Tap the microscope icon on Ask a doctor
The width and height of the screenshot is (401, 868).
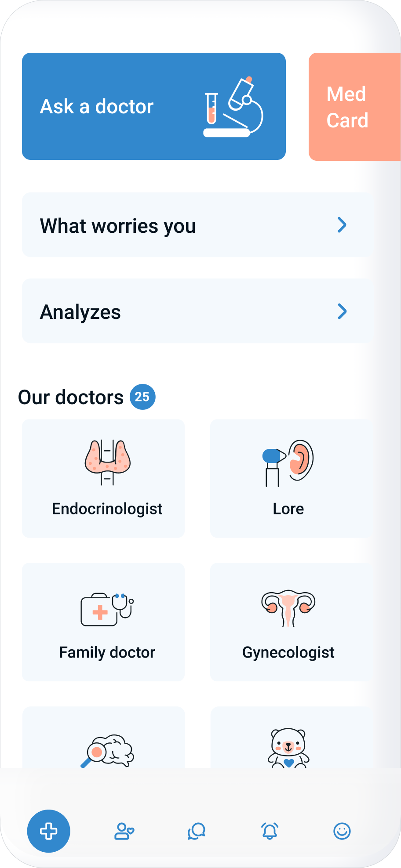(233, 108)
